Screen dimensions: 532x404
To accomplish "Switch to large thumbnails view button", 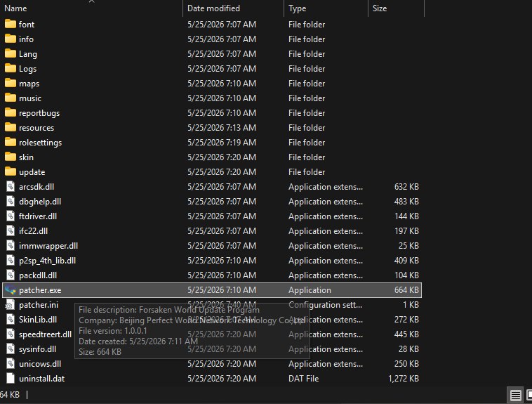I will pos(528,395).
